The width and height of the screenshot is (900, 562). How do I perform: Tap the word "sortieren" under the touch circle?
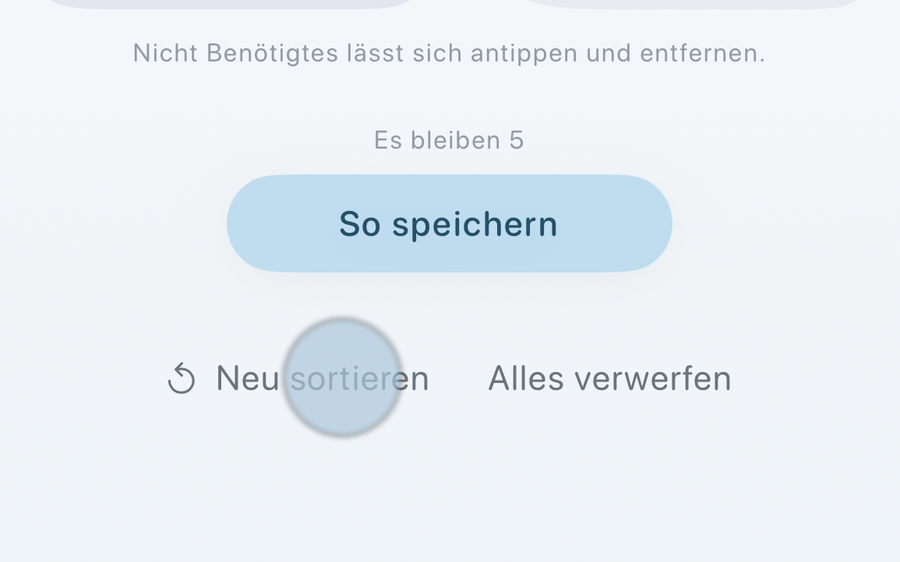(360, 379)
